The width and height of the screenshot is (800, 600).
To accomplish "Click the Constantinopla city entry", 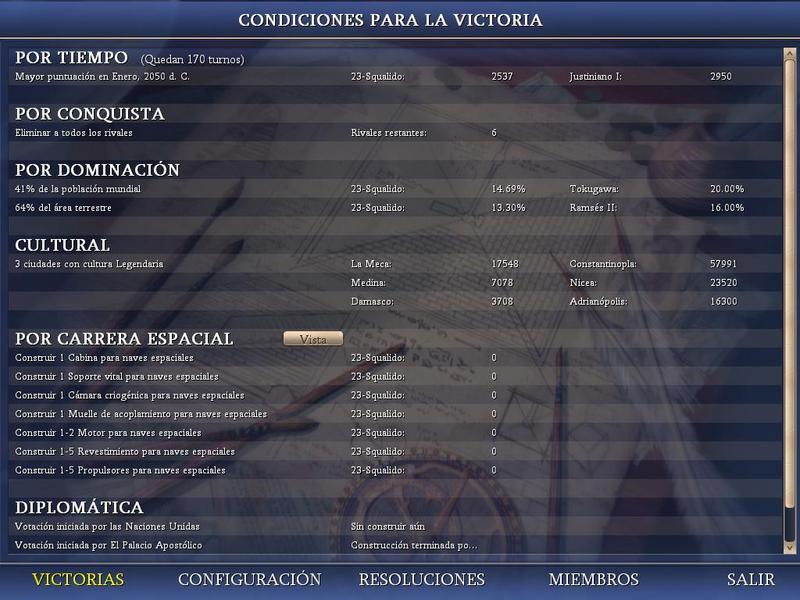I will [x=601, y=264].
